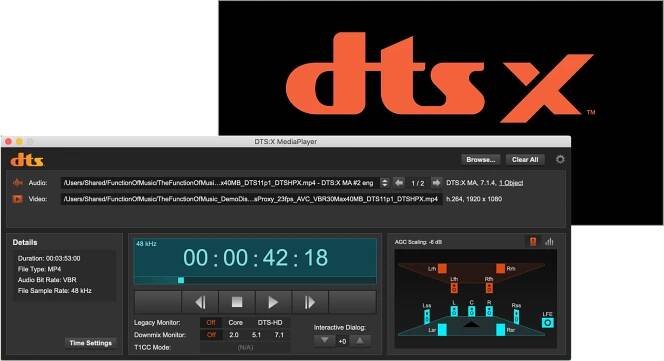The width and height of the screenshot is (664, 361).
Task: Start playback with the play button
Action: (x=273, y=302)
